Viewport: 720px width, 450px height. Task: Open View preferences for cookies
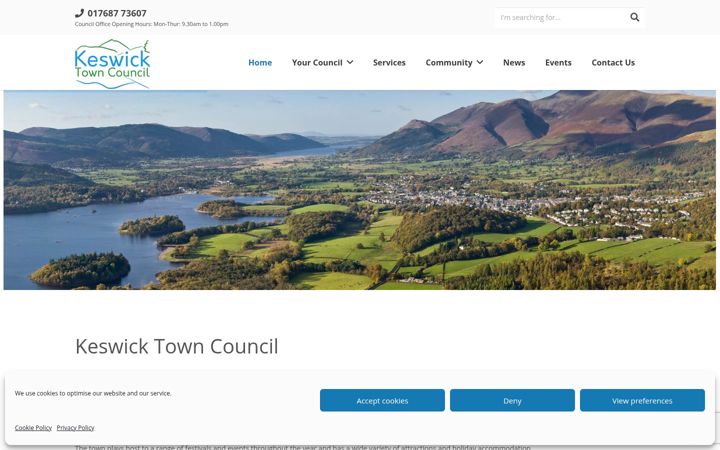pos(642,400)
